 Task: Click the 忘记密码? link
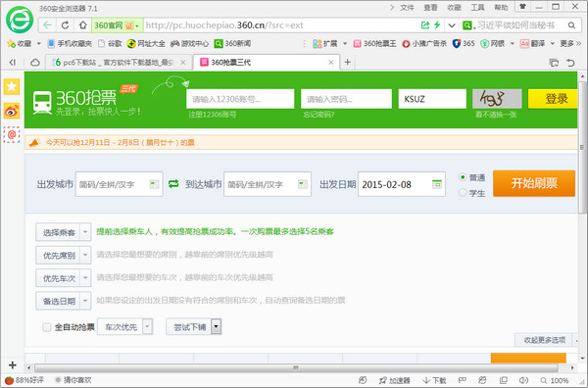click(x=318, y=115)
